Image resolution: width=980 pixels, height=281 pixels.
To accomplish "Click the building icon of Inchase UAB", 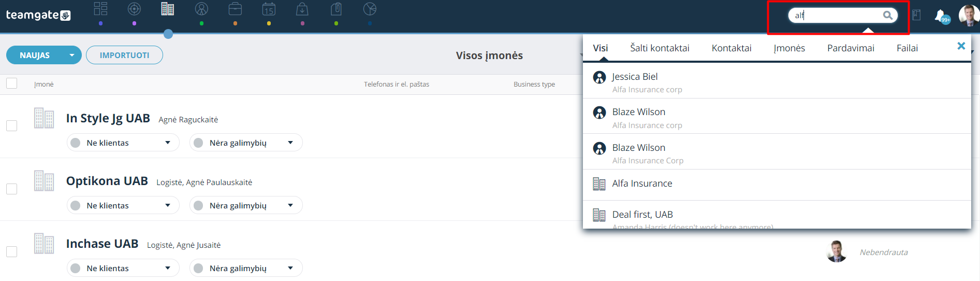I will pyautogui.click(x=44, y=244).
